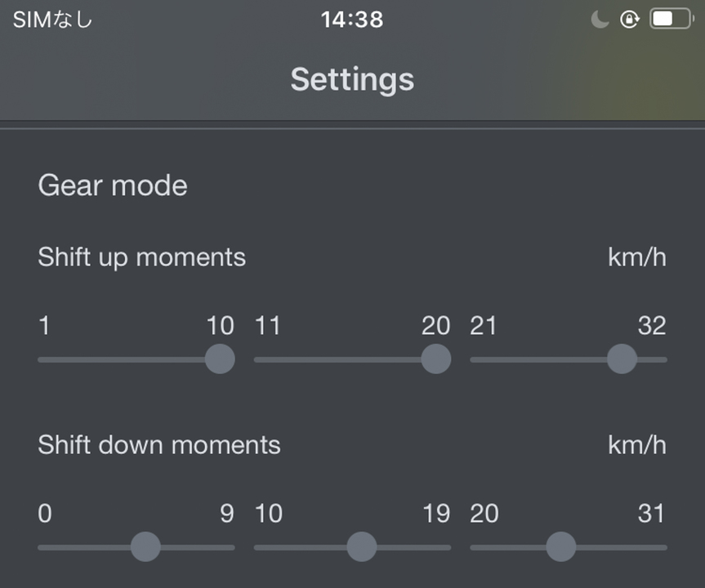The height and width of the screenshot is (588, 705).
Task: Click the second shift up slider knob
Action: click(x=436, y=359)
